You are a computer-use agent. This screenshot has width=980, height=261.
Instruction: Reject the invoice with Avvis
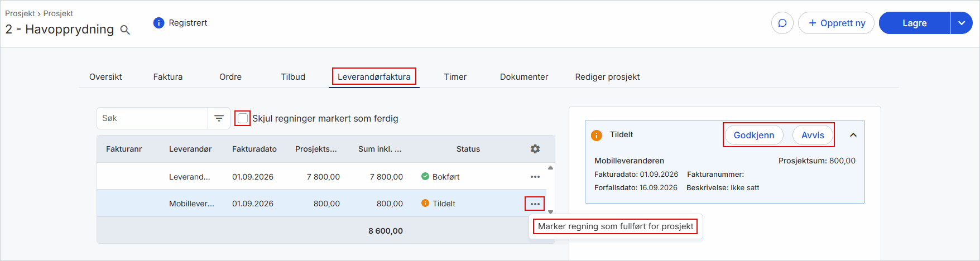pos(813,135)
